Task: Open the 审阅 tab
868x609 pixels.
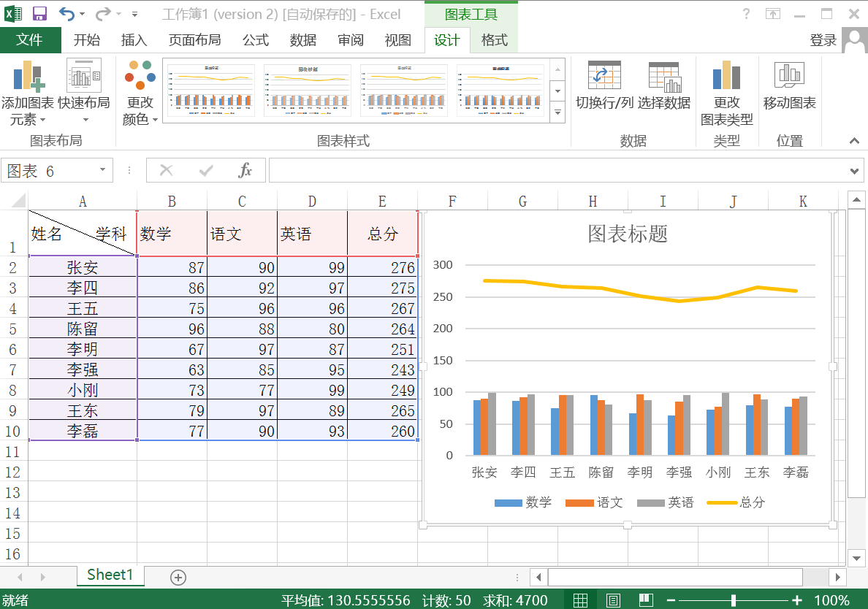Action: pos(351,40)
